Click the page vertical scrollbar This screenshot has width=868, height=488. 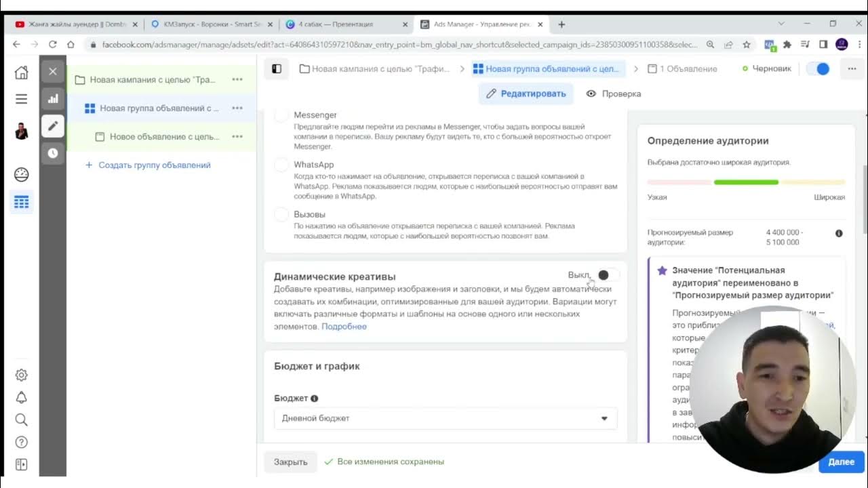(x=865, y=200)
